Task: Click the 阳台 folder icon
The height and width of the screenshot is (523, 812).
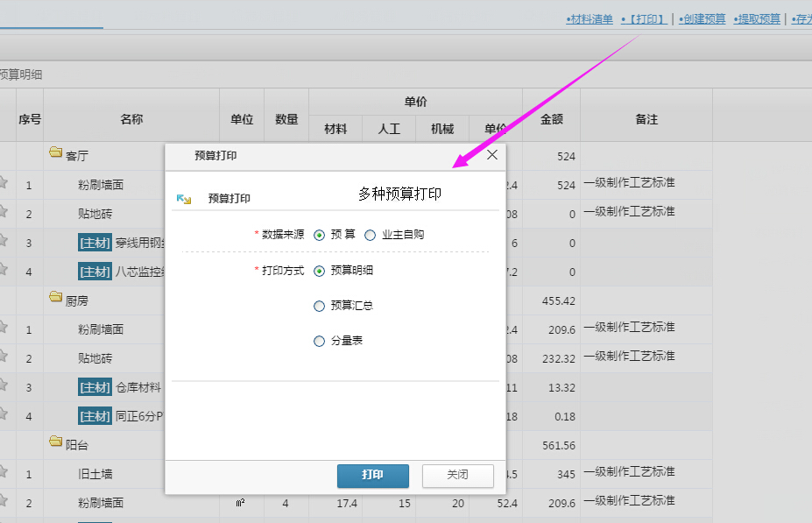Action: 56,443
